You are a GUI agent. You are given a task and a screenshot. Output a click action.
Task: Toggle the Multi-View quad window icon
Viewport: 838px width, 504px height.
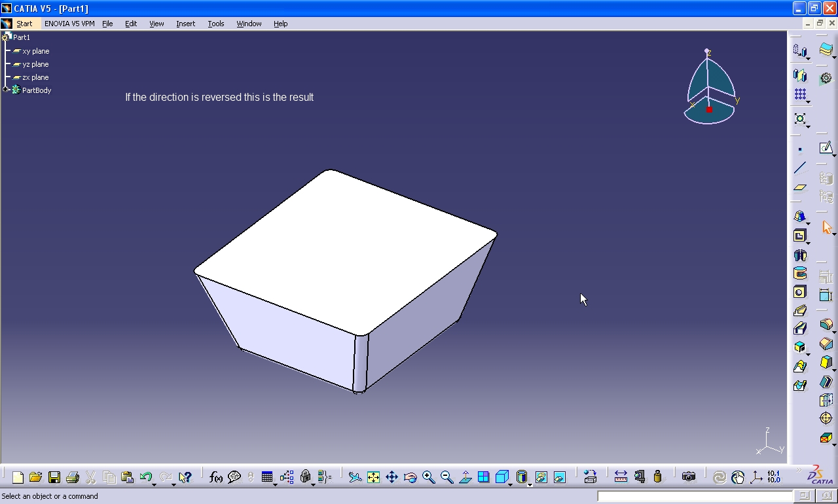point(483,477)
